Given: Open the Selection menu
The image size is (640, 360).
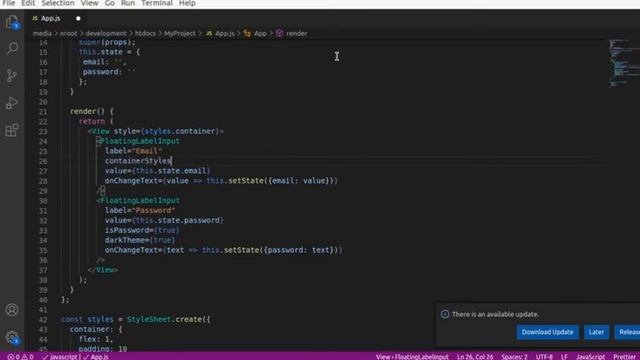Looking at the screenshot, I should (58, 3).
